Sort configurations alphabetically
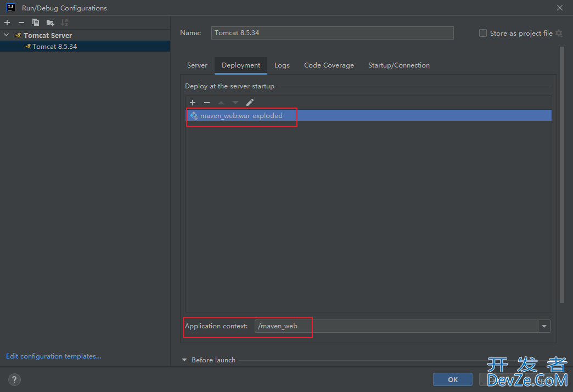This screenshot has height=392, width=573. pyautogui.click(x=64, y=23)
